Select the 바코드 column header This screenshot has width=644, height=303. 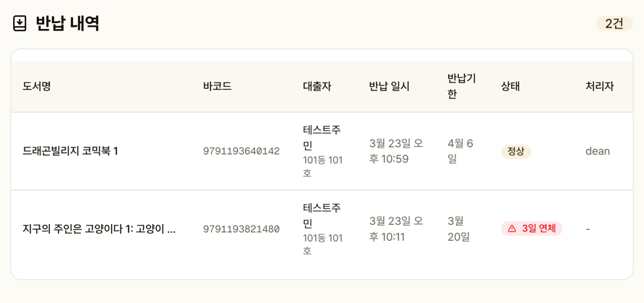pos(217,87)
